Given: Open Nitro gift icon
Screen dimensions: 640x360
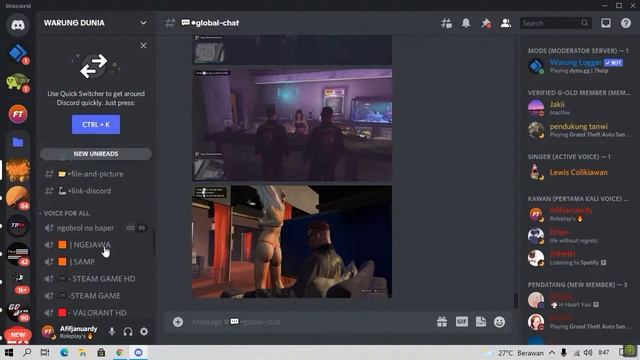Looking at the screenshot, I should point(442,322).
